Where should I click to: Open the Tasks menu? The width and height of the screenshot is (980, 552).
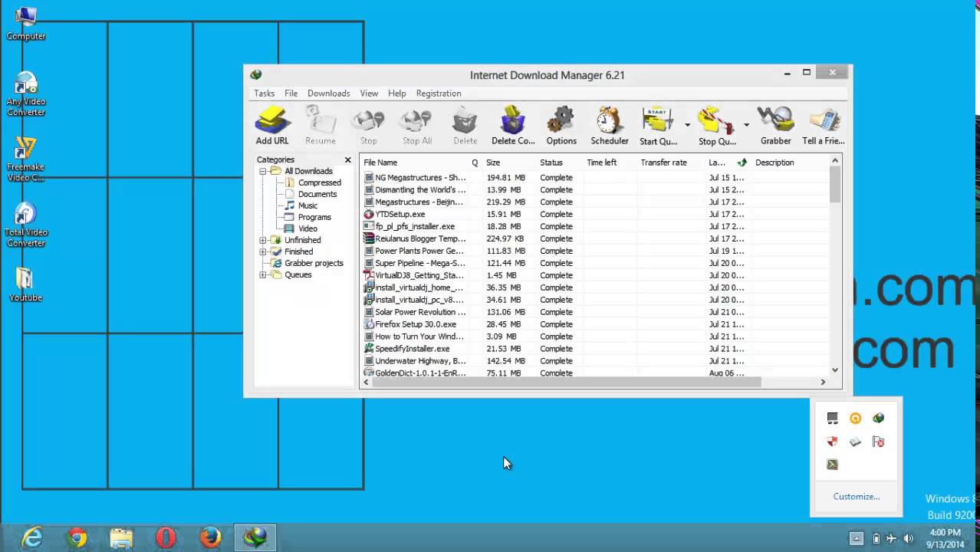pyautogui.click(x=265, y=93)
